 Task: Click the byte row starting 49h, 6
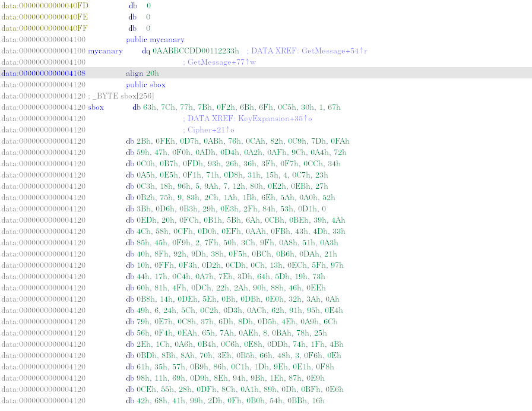(x=235, y=310)
